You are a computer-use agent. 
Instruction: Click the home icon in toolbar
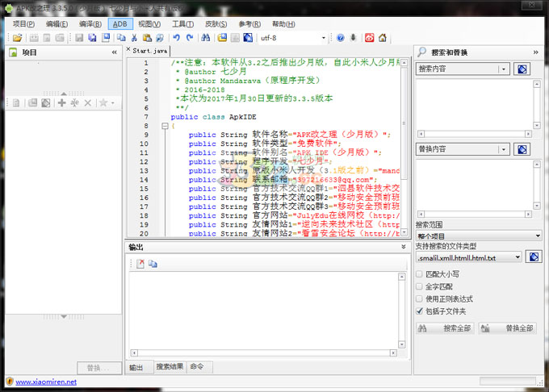(x=382, y=38)
